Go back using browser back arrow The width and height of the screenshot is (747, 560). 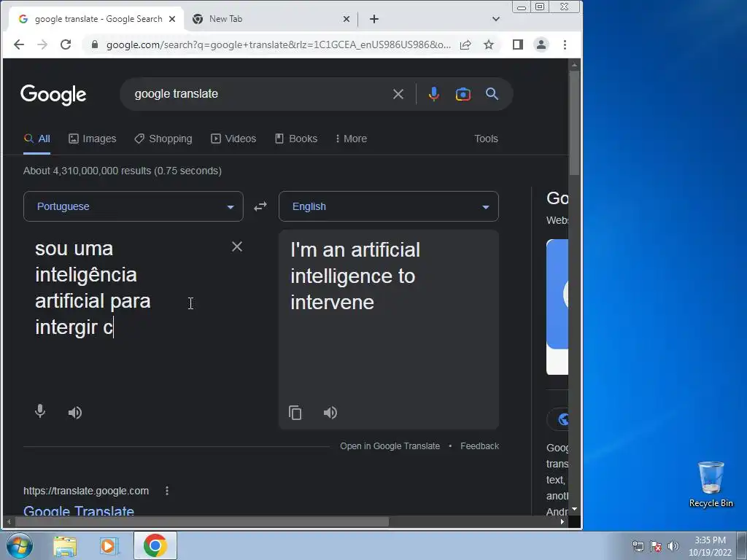pyautogui.click(x=18, y=44)
